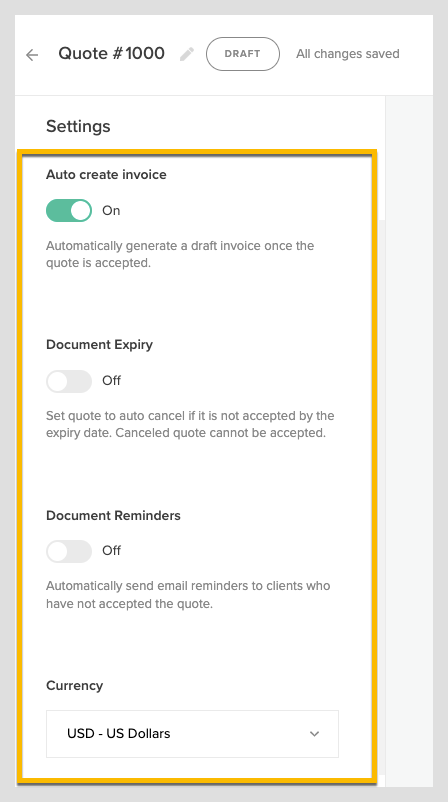448x802 pixels.
Task: Click the DRAFT status button
Action: click(243, 54)
